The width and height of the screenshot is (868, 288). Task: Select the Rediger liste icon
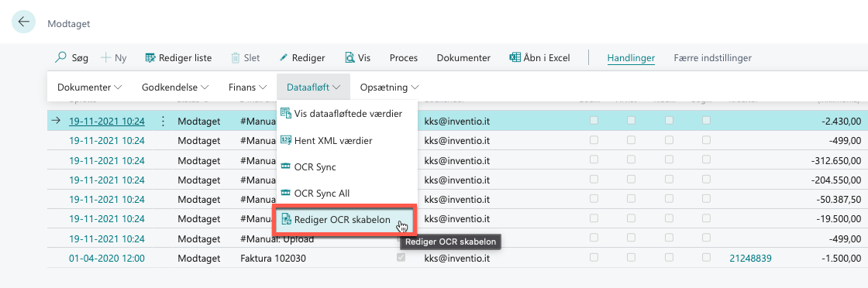click(150, 57)
